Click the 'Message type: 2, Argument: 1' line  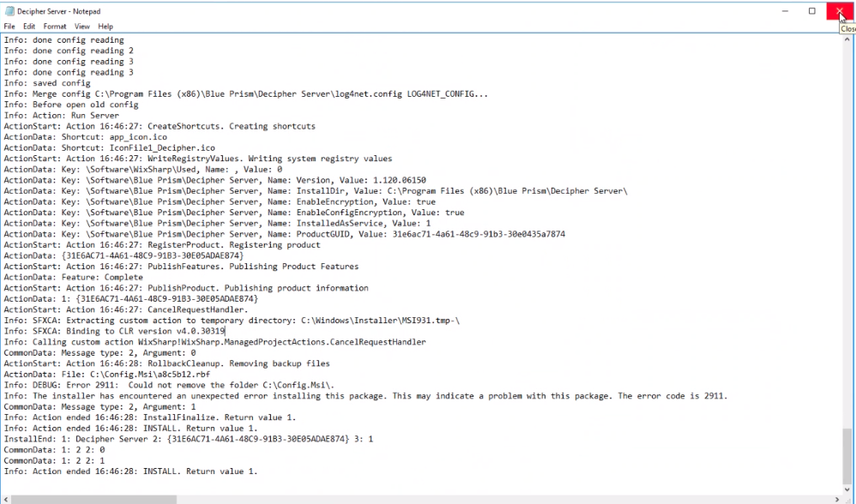point(99,407)
